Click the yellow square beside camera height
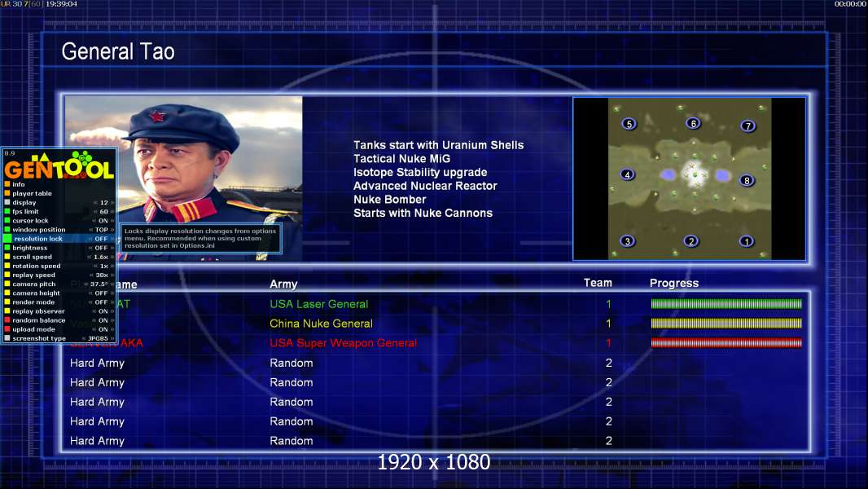 [x=7, y=293]
